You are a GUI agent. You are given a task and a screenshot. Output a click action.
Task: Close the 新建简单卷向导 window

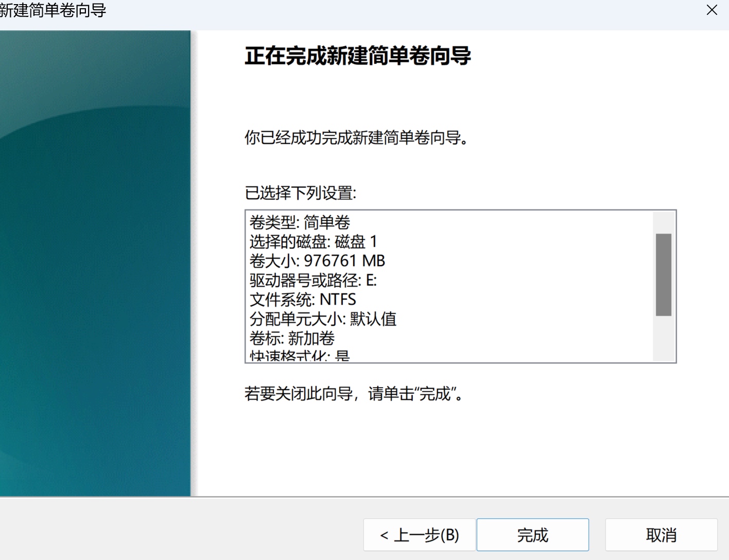click(x=712, y=10)
